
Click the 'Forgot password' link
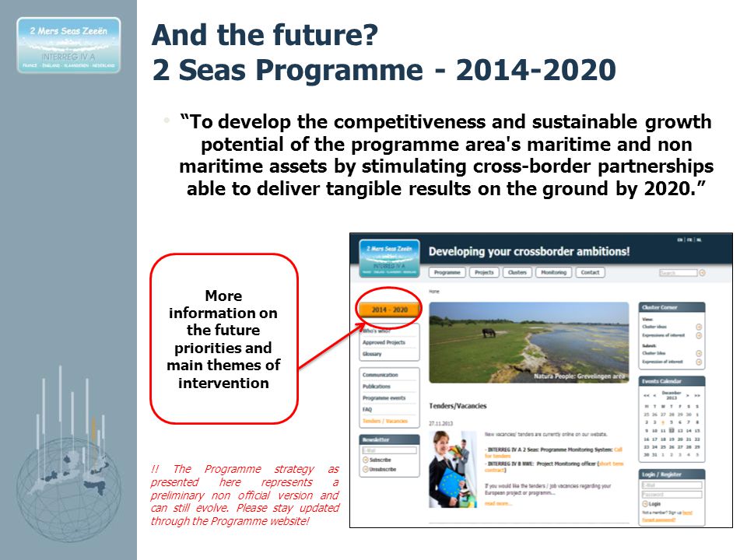click(x=658, y=520)
